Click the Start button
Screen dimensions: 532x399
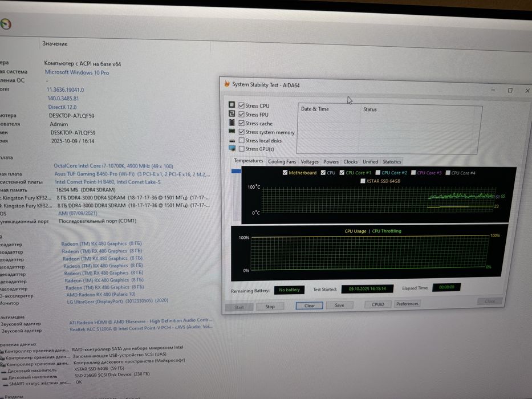click(239, 307)
